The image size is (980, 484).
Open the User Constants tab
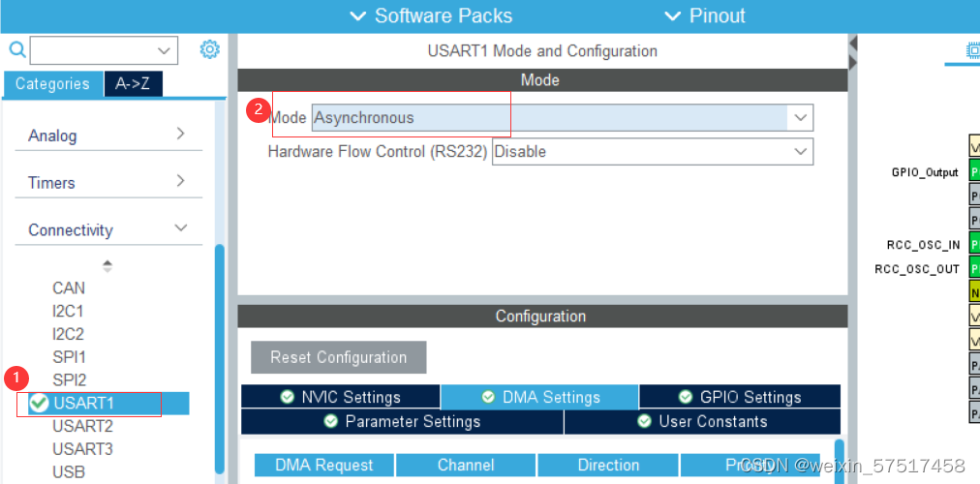pyautogui.click(x=702, y=421)
